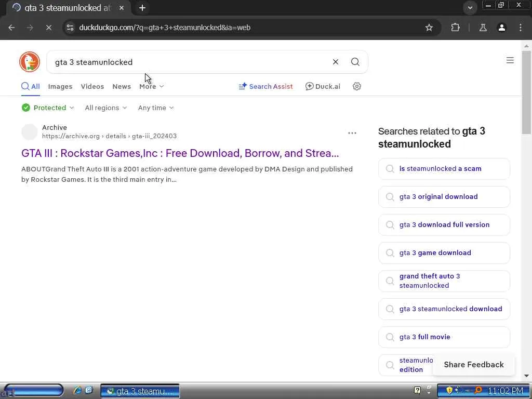Image resolution: width=532 pixels, height=399 pixels.
Task: Click the scrollbar down arrow
Action: pyautogui.click(x=526, y=376)
